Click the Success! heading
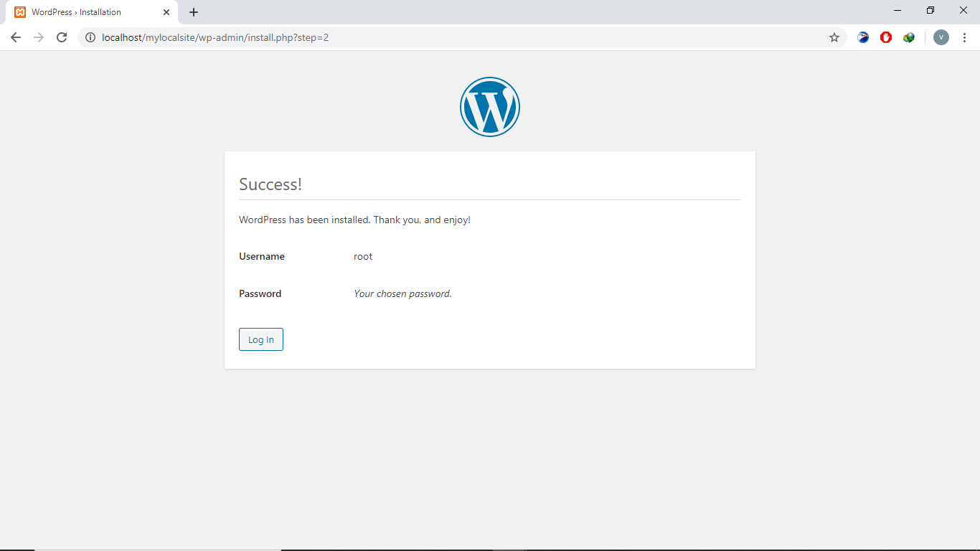 pos(270,184)
